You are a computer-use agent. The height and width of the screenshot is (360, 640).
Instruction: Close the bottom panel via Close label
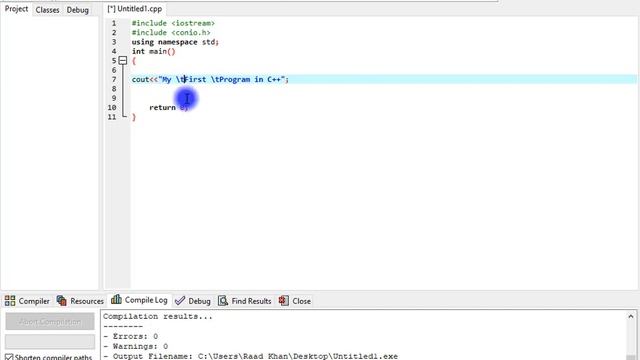301,301
